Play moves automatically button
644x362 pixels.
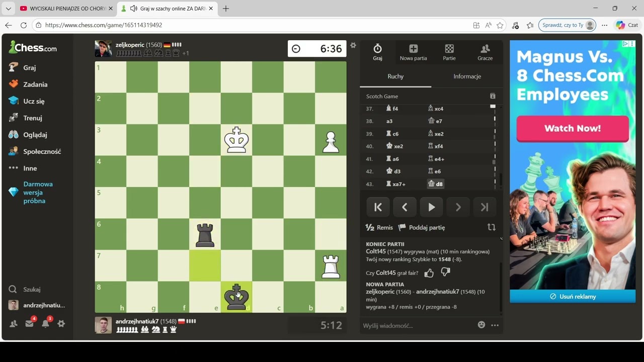click(x=431, y=207)
